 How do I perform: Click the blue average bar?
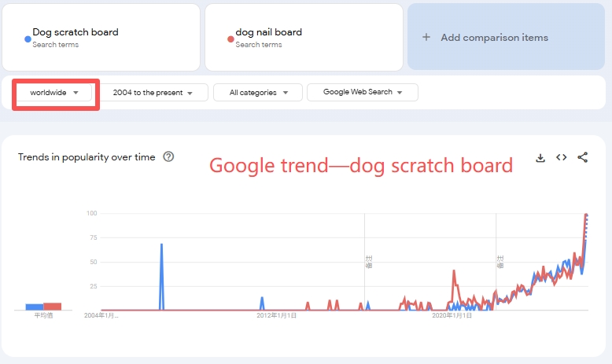(34, 307)
